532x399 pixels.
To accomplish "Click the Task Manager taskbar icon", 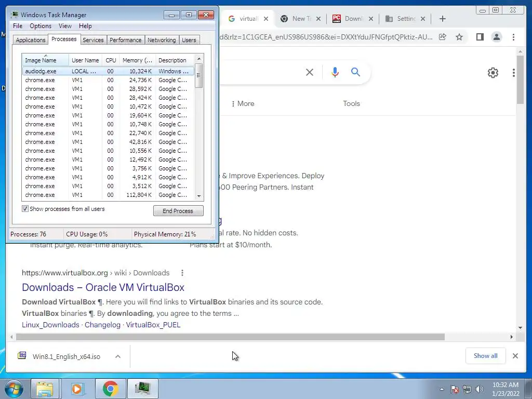I will click(x=142, y=389).
